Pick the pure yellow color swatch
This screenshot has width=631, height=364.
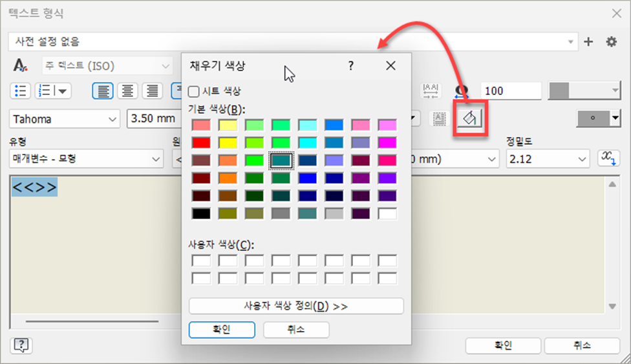point(228,142)
